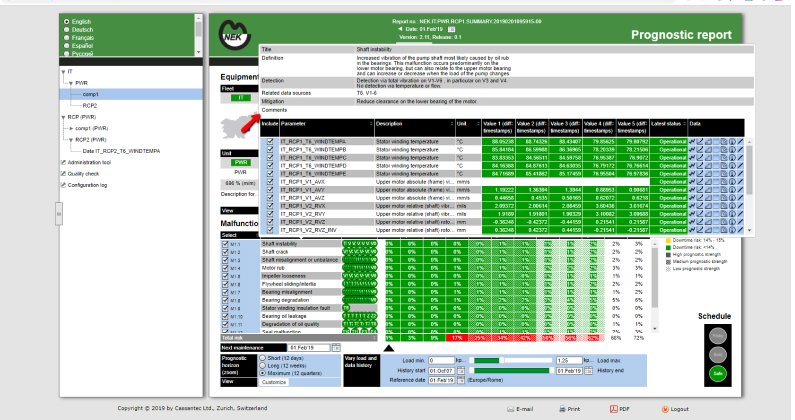Click info circle icon in IT_RCP1_V1_AVZ row
The image size is (795, 420).
732,198
